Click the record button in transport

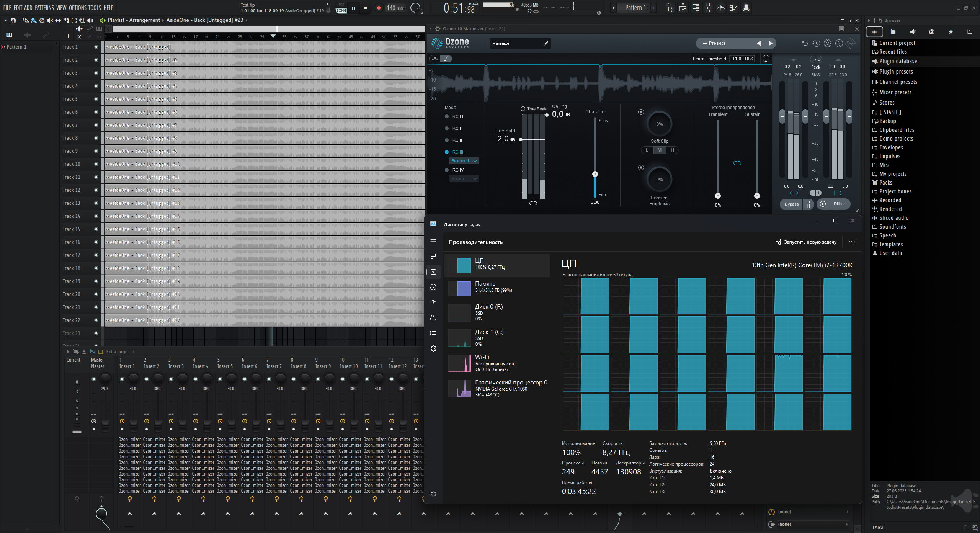[x=379, y=8]
